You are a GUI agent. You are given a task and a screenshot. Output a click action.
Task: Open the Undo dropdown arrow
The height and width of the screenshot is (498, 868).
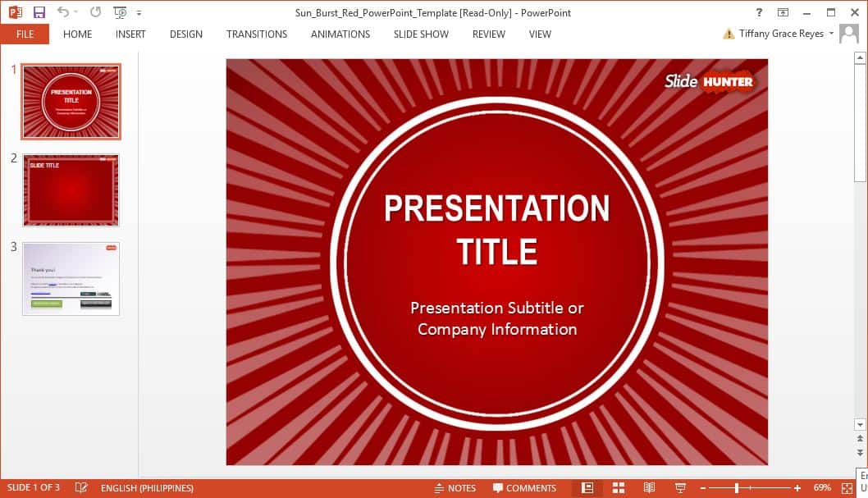click(x=75, y=12)
